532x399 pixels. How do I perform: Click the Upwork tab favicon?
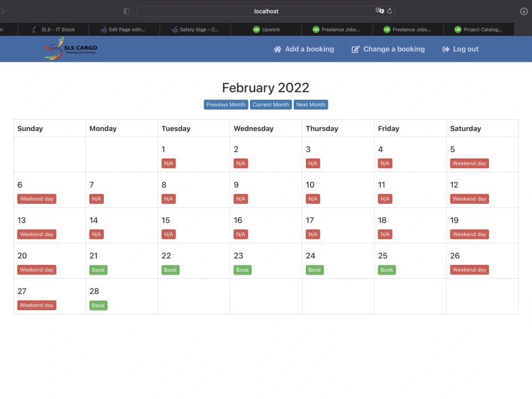click(256, 29)
